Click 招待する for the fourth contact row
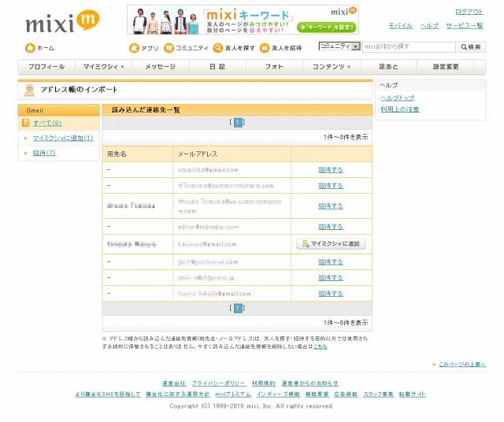The image size is (504, 422). point(331,227)
